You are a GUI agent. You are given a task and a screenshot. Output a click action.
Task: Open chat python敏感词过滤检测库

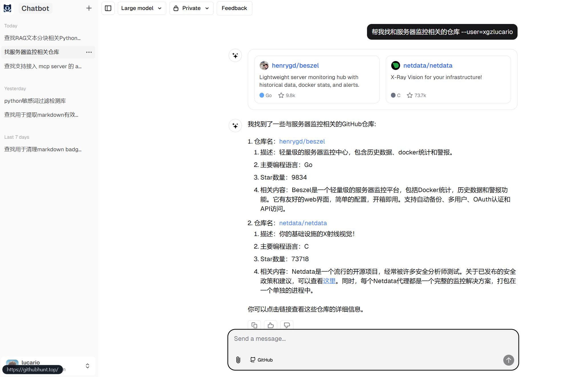click(35, 101)
